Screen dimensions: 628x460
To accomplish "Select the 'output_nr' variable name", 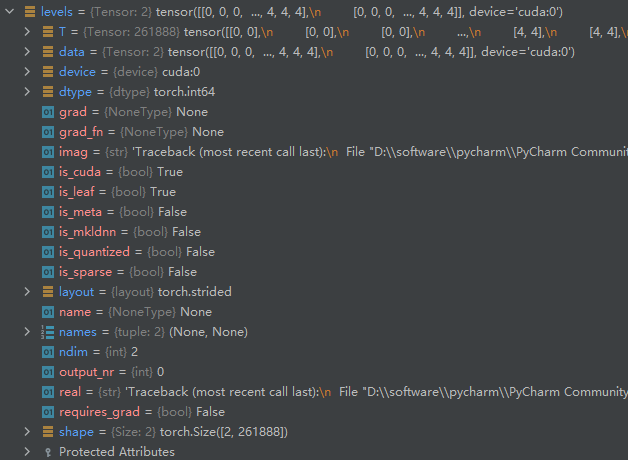I will [x=86, y=372].
